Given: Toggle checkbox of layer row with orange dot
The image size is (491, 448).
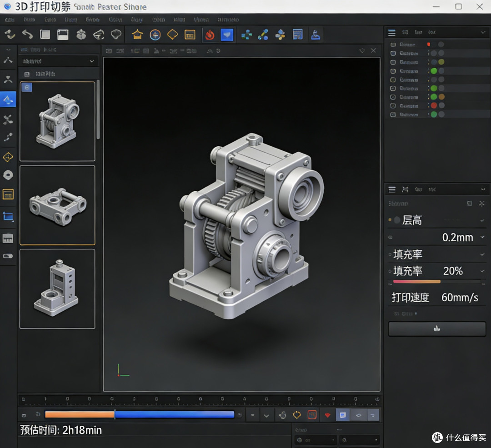Looking at the screenshot, I should (393, 97).
